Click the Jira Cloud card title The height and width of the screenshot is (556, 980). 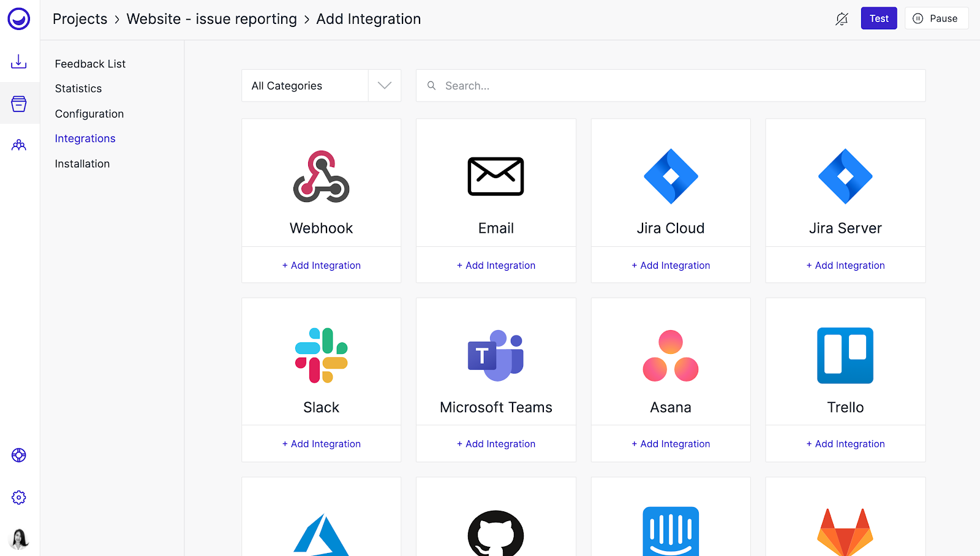(671, 228)
